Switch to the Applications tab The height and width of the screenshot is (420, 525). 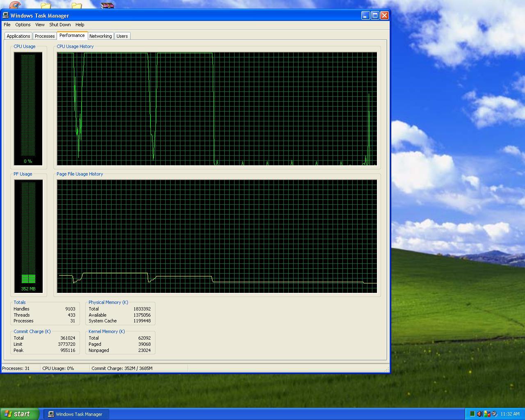[18, 36]
